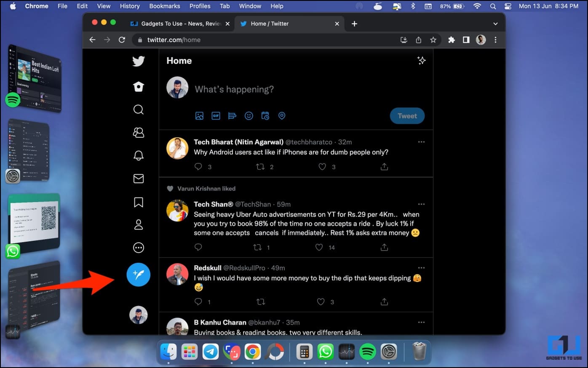Expand Chrome tab search chevron
The width and height of the screenshot is (588, 368).
(495, 24)
